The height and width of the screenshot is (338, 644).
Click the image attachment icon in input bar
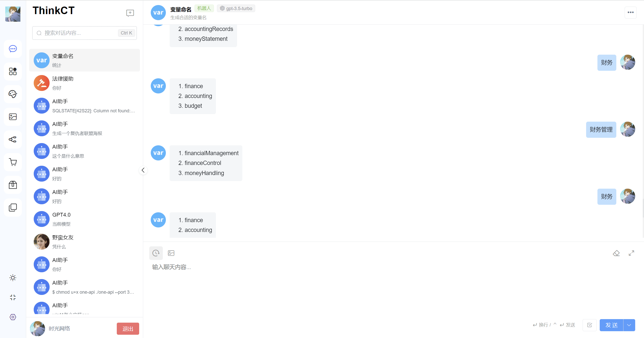point(171,253)
